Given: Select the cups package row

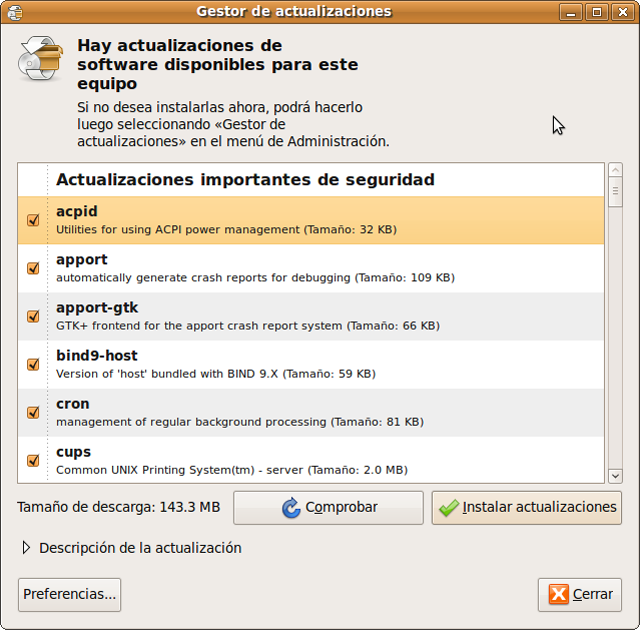Looking at the screenshot, I should point(300,460).
